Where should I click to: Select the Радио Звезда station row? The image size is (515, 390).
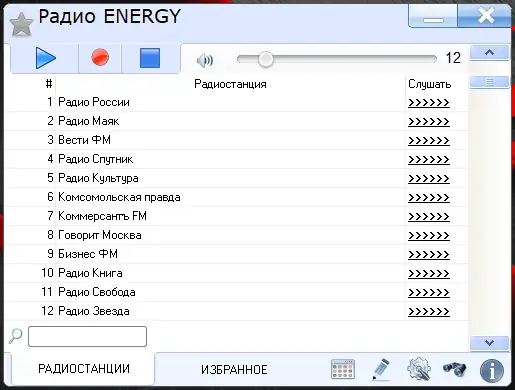236,311
